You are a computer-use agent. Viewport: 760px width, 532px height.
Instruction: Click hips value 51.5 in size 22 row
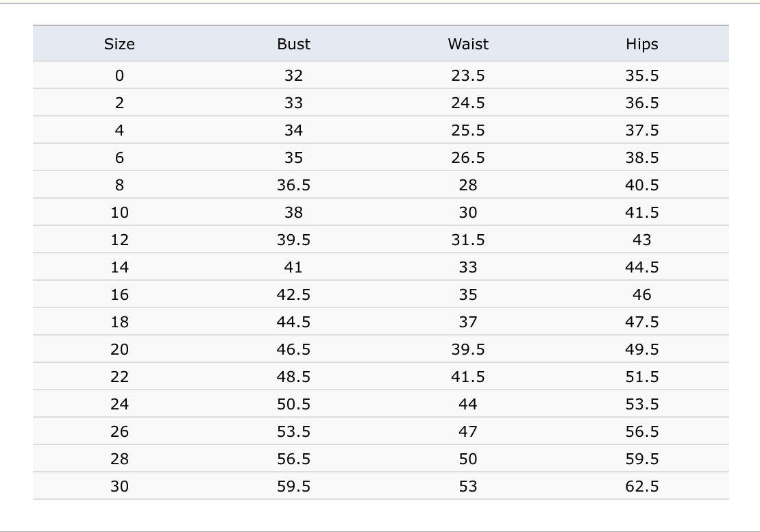(641, 377)
